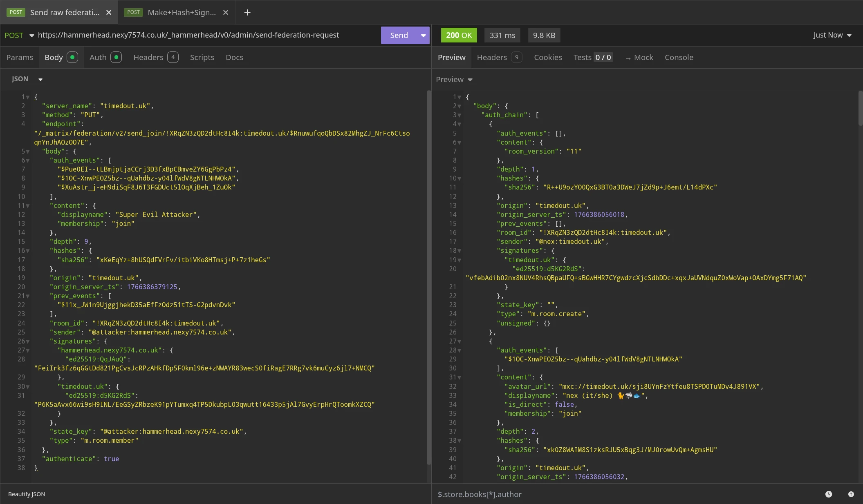Open the Send button dropdown arrow

(423, 36)
